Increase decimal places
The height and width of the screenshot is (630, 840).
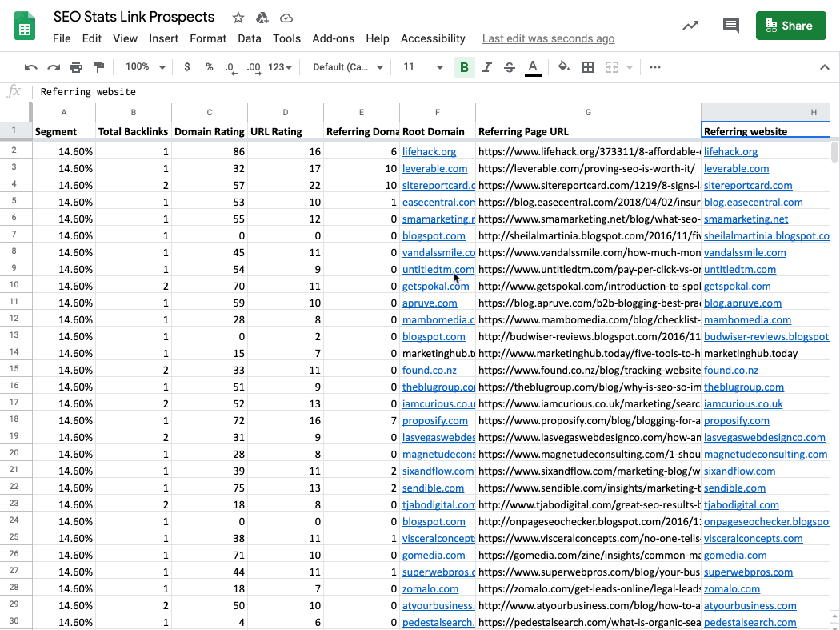click(254, 67)
